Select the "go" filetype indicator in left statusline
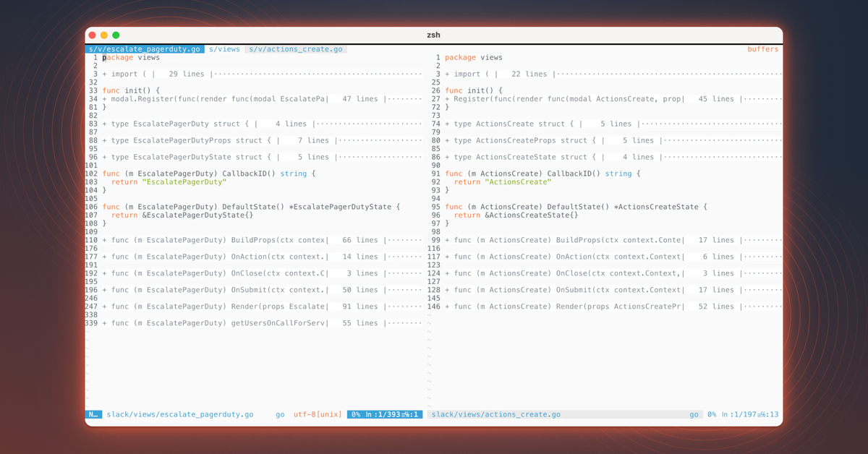 280,414
